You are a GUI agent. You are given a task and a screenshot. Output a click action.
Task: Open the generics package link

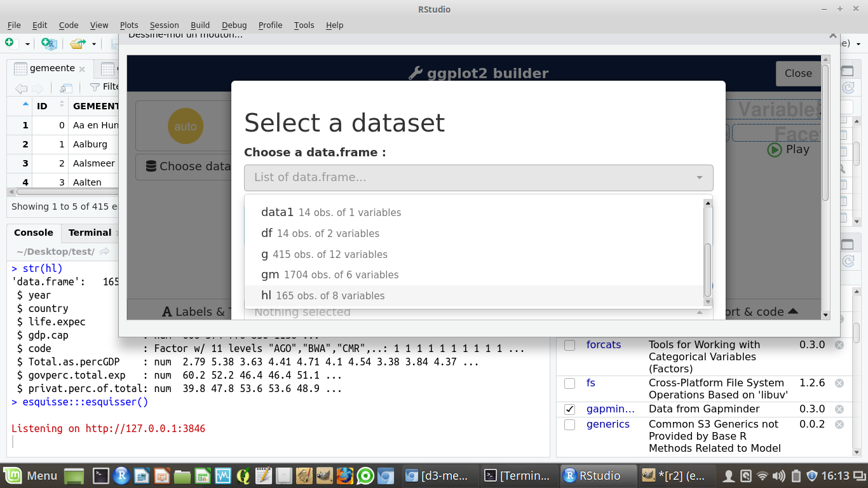(608, 424)
